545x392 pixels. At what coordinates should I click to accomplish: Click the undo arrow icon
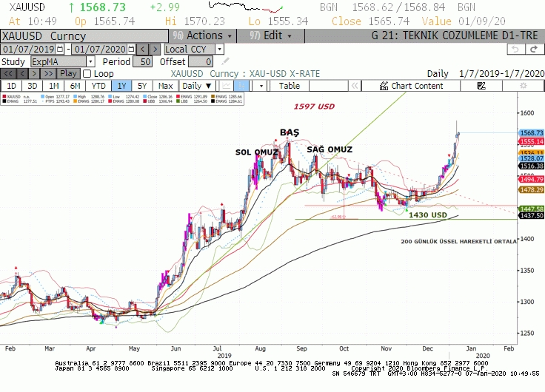point(516,50)
